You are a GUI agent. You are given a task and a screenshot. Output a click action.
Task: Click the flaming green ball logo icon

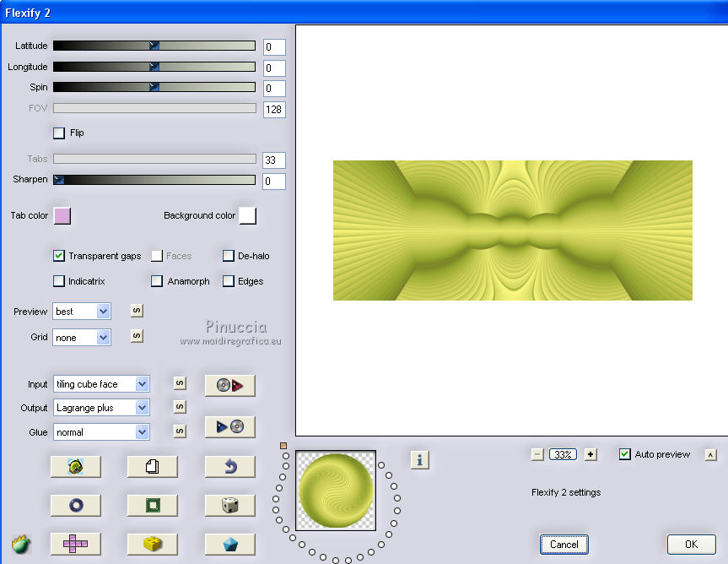coord(21,544)
